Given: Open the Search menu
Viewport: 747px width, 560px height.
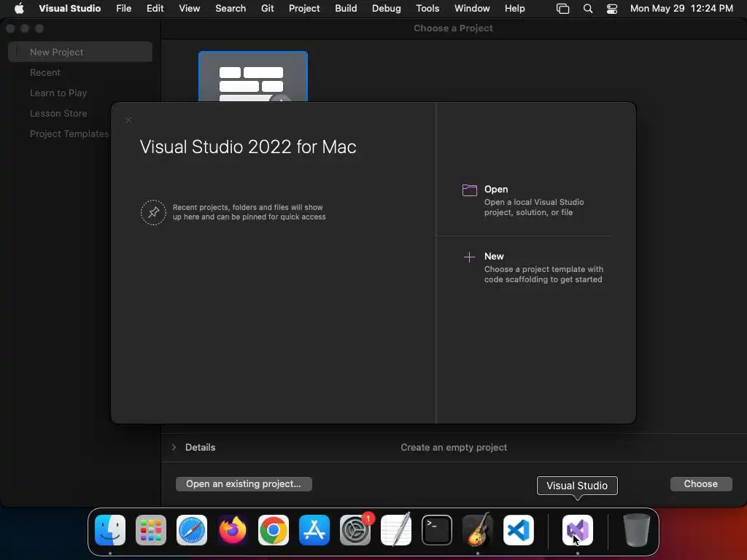Looking at the screenshot, I should [231, 8].
